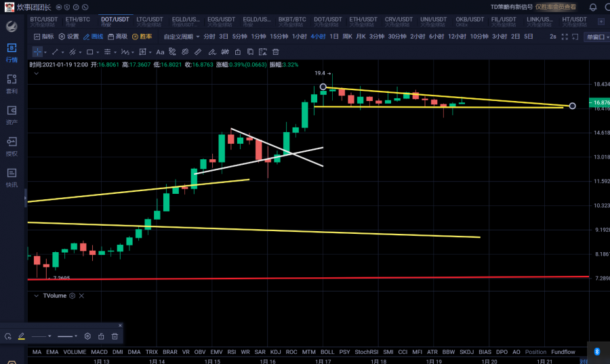This screenshot has height=364, width=610.
Task: Open the crosshair tool dropdown arrow
Action: [45, 52]
